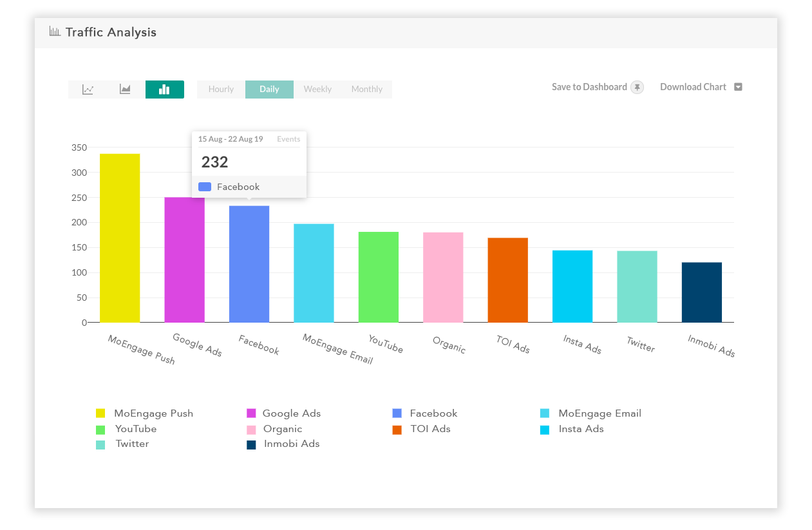The height and width of the screenshot is (530, 812).
Task: Select the Daily interval tab
Action: click(269, 90)
